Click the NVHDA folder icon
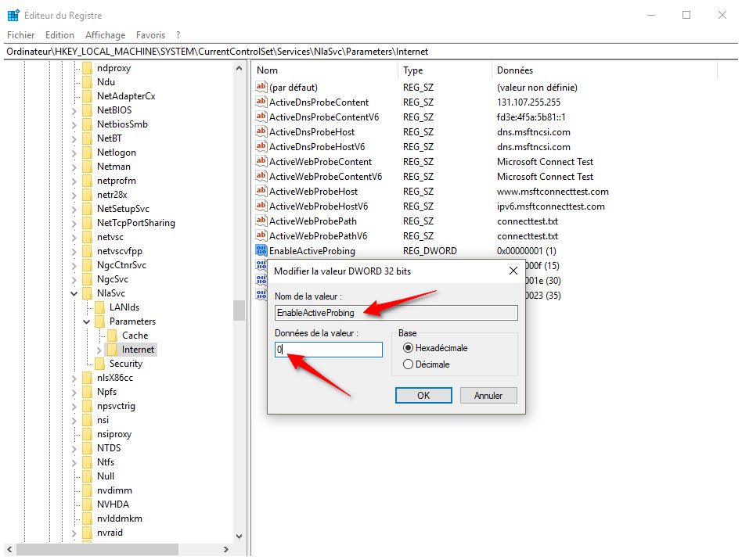The image size is (742, 560). (87, 504)
